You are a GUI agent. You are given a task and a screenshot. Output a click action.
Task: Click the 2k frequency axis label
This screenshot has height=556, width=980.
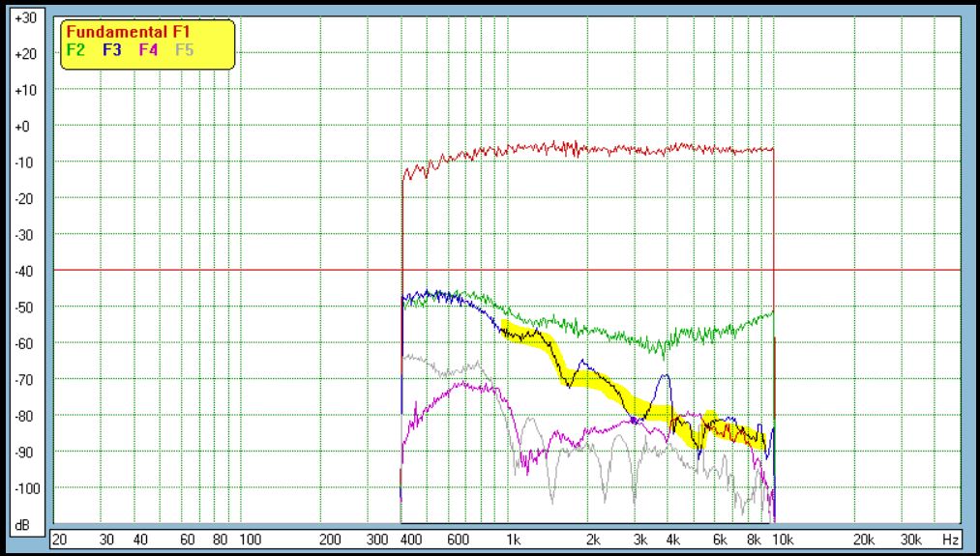593,540
